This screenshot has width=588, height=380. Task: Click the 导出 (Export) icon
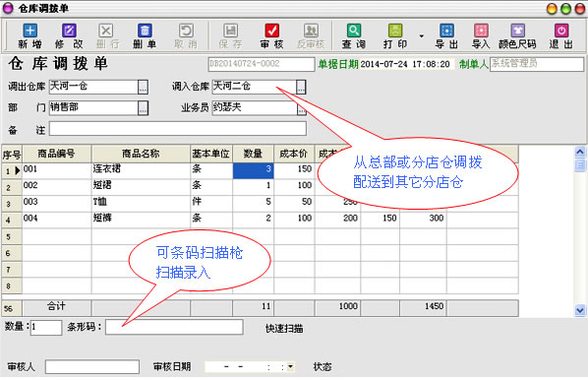click(x=446, y=31)
